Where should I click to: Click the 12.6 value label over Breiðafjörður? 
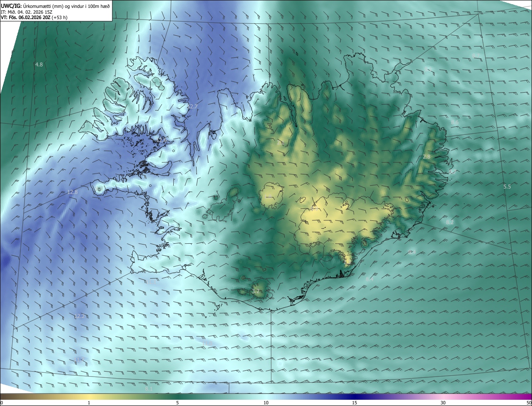[162, 140]
